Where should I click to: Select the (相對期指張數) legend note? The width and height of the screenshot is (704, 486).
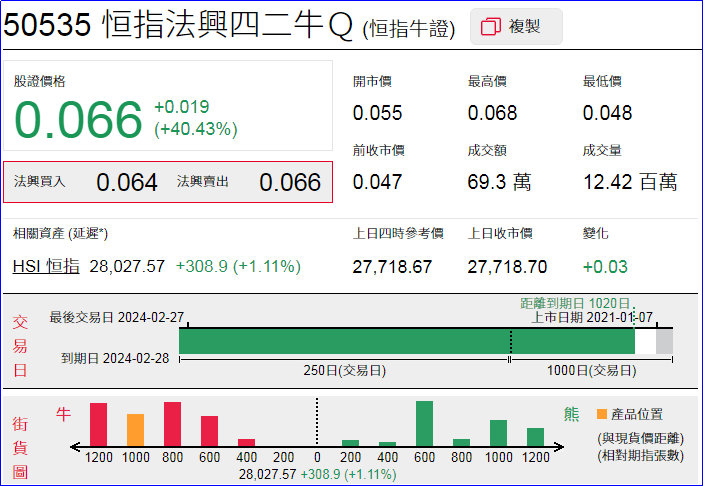641,456
